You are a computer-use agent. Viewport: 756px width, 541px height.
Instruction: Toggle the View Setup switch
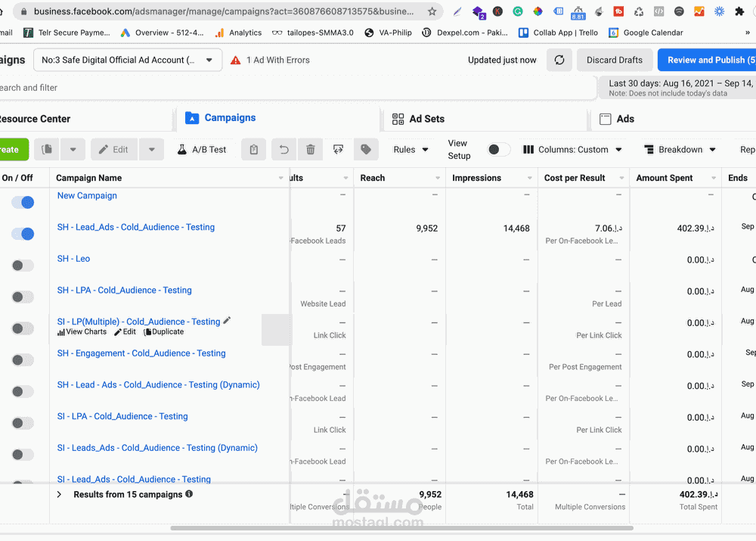498,150
